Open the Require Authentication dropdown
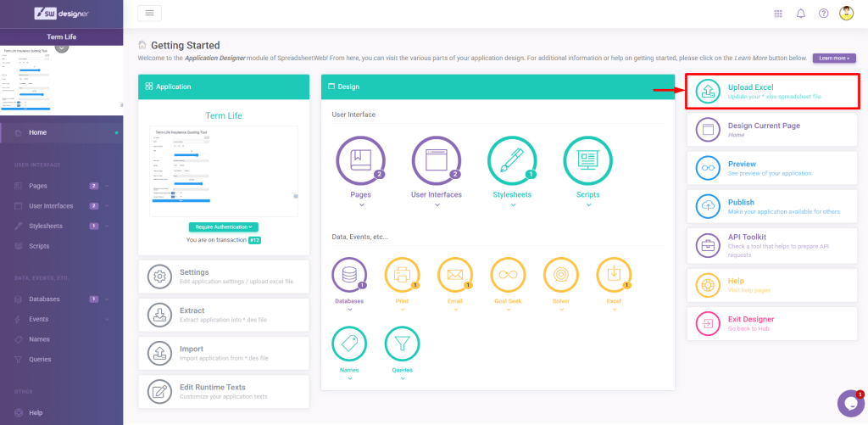This screenshot has width=868, height=425. coord(224,226)
